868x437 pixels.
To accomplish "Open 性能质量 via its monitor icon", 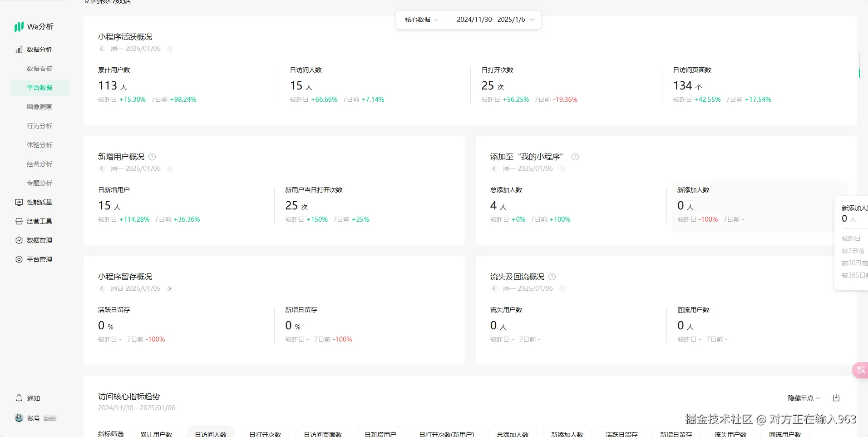I will pyautogui.click(x=19, y=202).
